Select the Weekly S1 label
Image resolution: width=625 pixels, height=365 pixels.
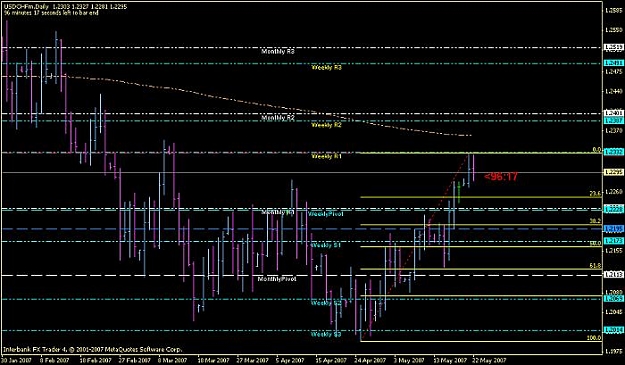tap(326, 245)
